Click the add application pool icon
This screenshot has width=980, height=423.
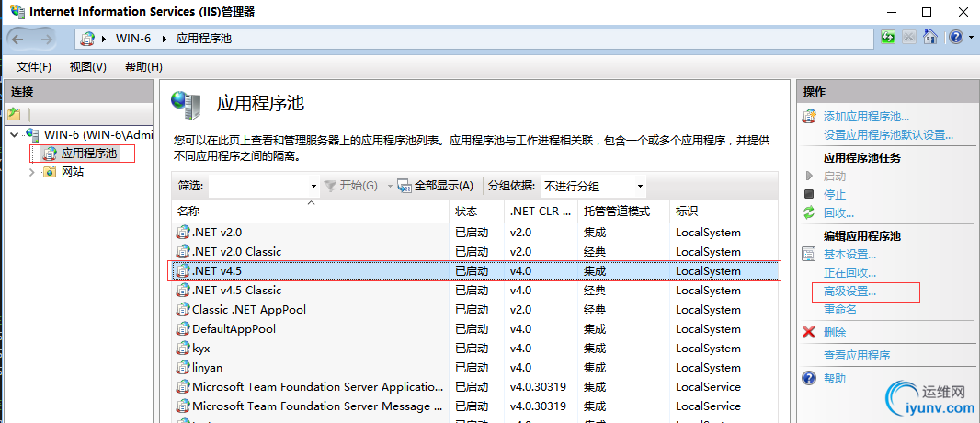[809, 116]
